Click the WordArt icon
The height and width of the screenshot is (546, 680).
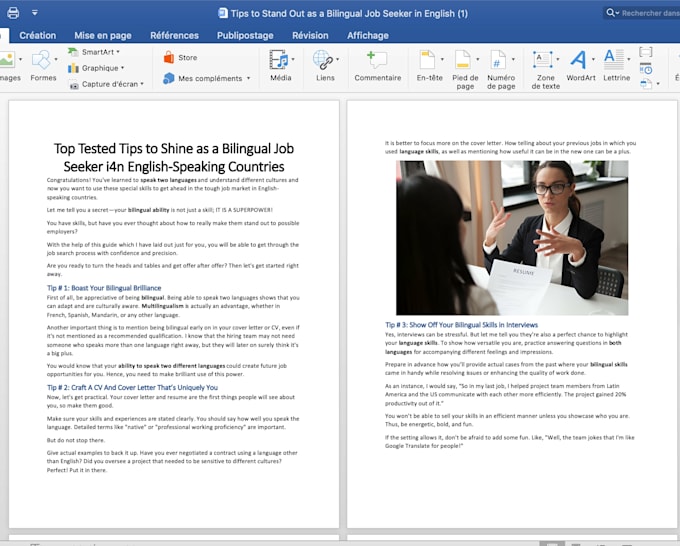pos(578,59)
